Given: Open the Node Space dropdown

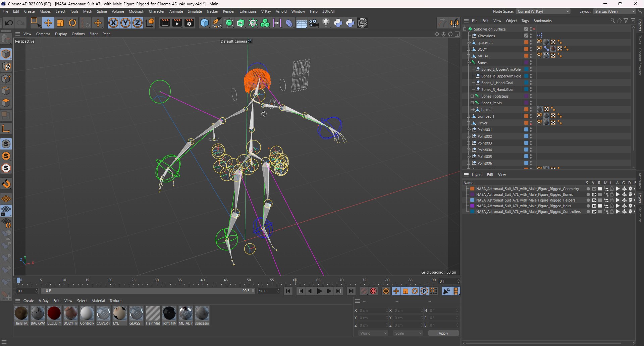Looking at the screenshot, I should tap(543, 11).
